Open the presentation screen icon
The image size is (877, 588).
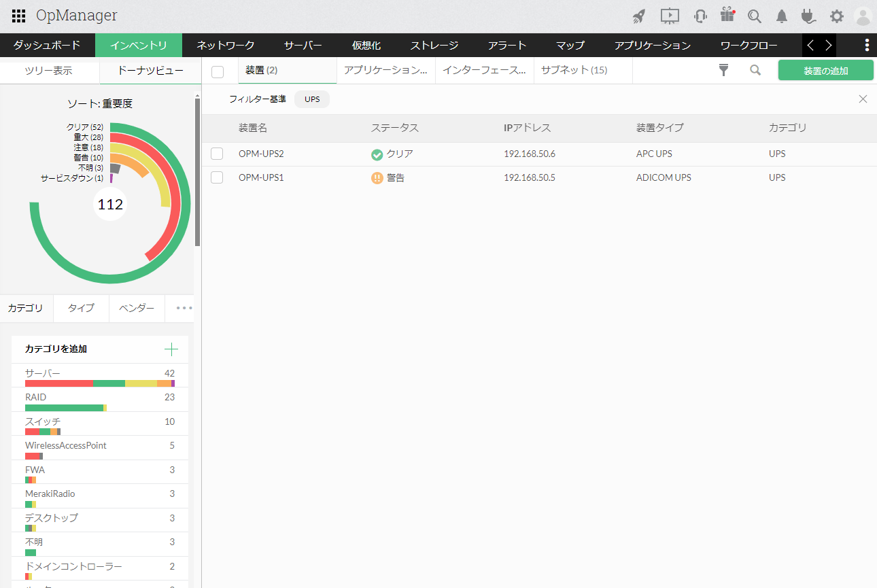click(670, 16)
